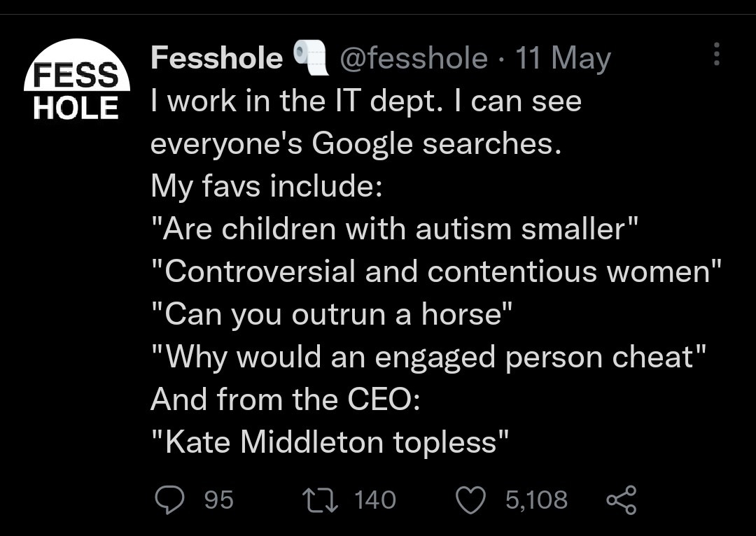Click the "And from the CEO:" line

tap(285, 400)
